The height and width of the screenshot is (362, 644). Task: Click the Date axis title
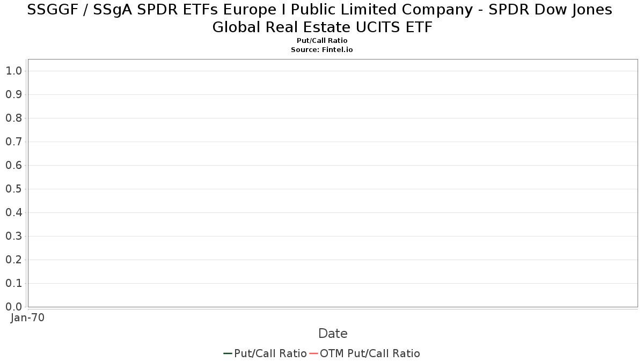tap(333, 334)
